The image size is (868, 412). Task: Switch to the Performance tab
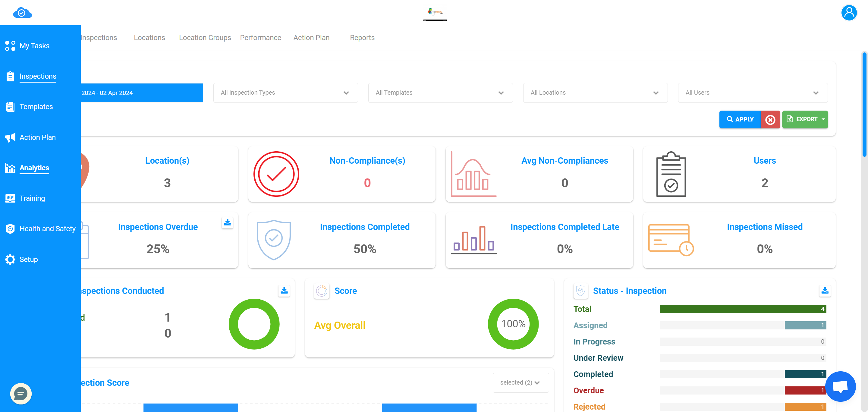pos(260,37)
